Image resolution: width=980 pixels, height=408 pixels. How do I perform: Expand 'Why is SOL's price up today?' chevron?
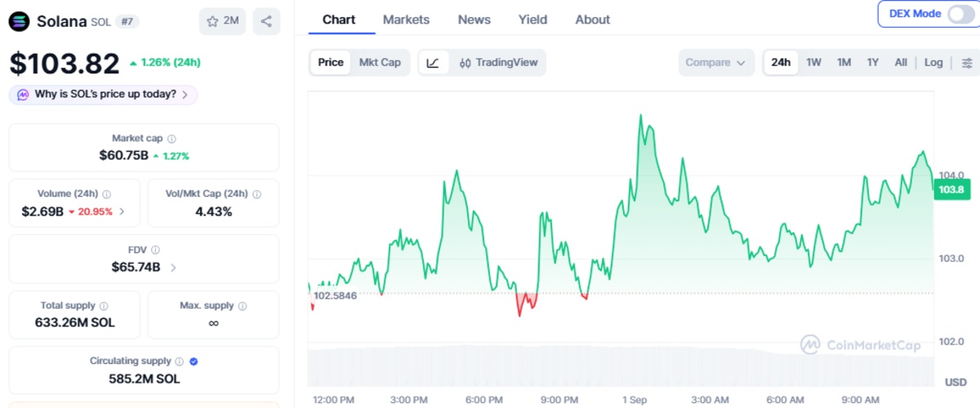185,95
